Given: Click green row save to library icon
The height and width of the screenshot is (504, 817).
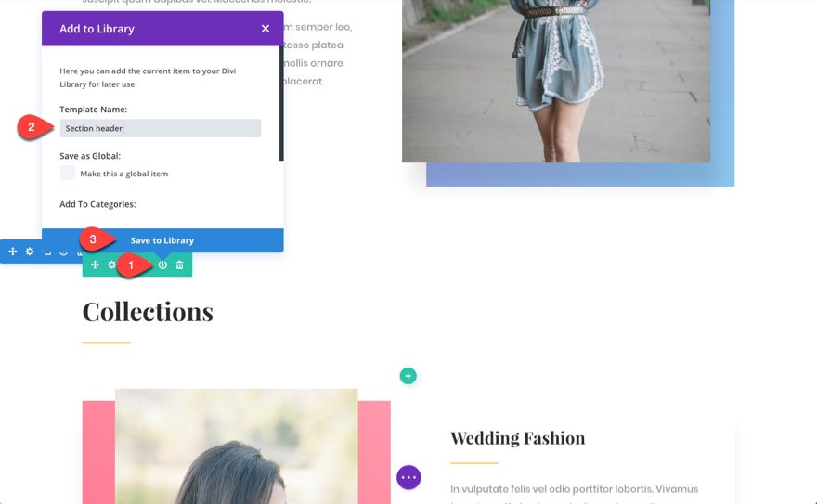Looking at the screenshot, I should coord(162,265).
